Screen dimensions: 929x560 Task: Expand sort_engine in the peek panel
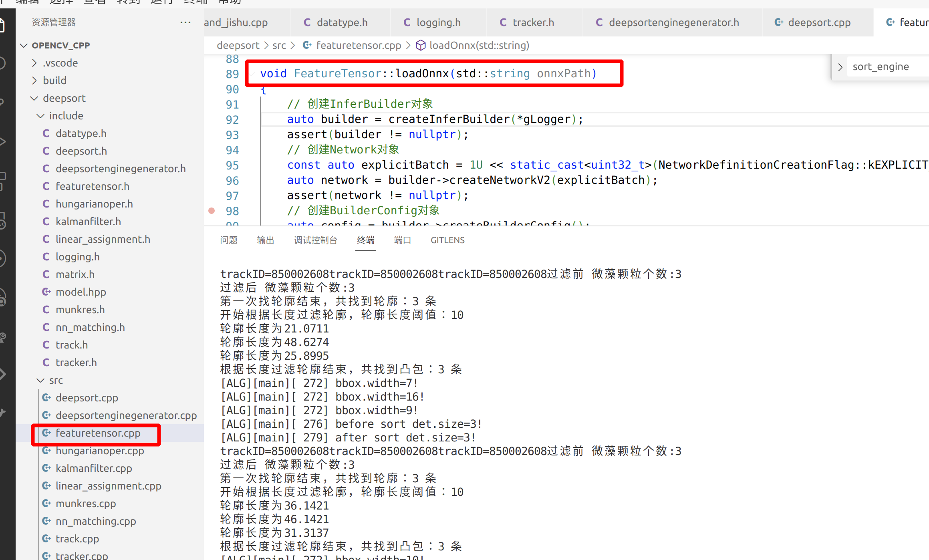tap(840, 66)
